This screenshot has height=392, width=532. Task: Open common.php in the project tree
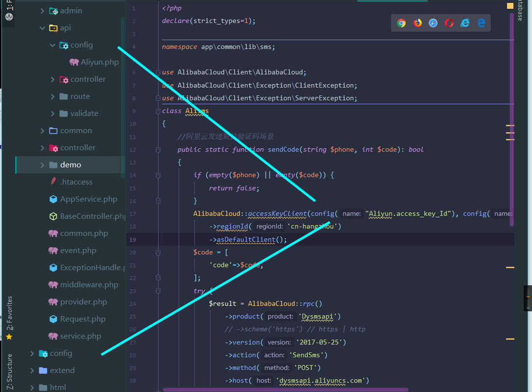coord(84,233)
